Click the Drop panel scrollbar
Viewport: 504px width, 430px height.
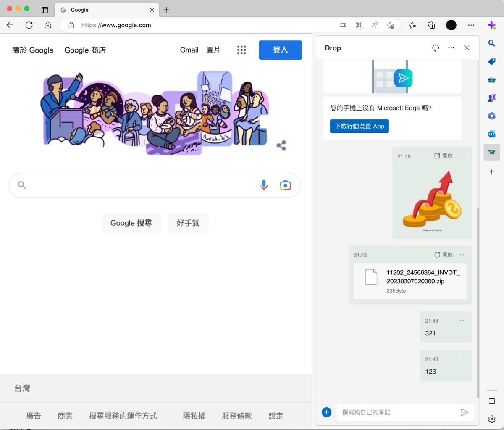click(478, 303)
